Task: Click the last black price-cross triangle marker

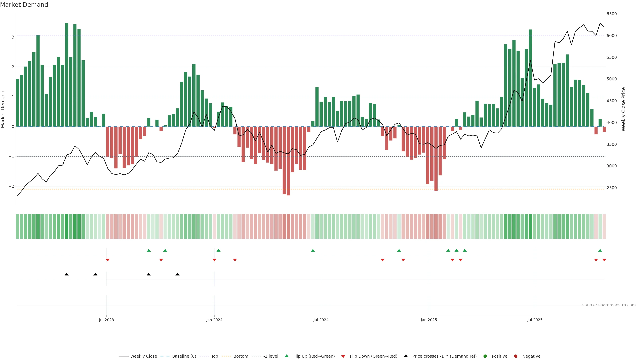Action: 177,274
